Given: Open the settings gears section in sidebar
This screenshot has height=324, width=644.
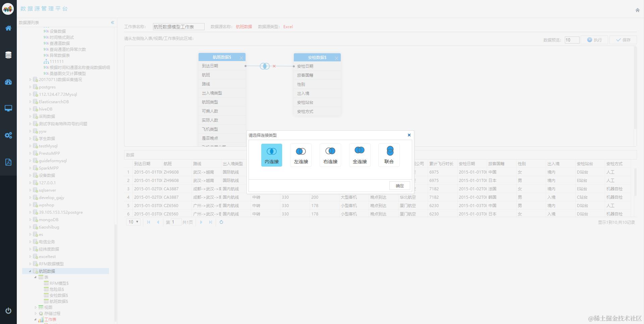Looking at the screenshot, I should coord(8,135).
